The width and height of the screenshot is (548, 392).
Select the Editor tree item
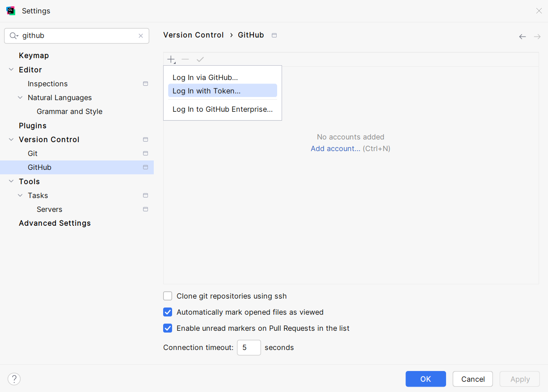[x=30, y=70]
